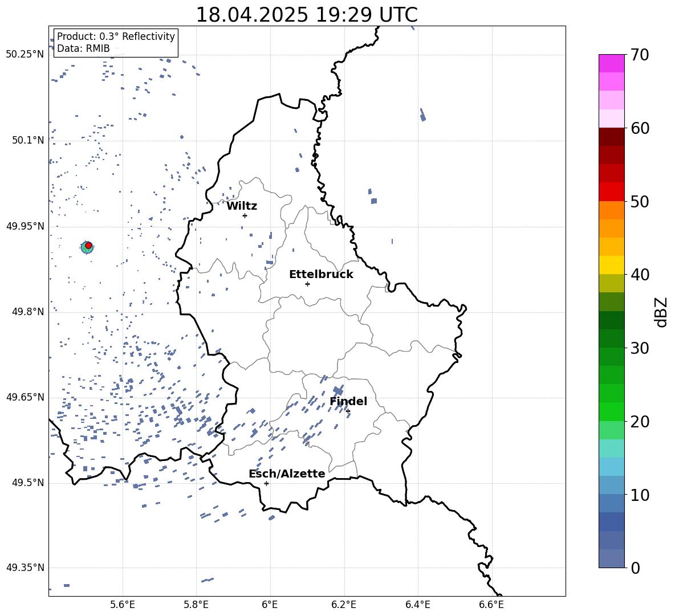Image resolution: width=675 pixels, height=616 pixels.
Task: Click the radar echo near 50.15°N east of 6.4°E
Action: [423, 115]
